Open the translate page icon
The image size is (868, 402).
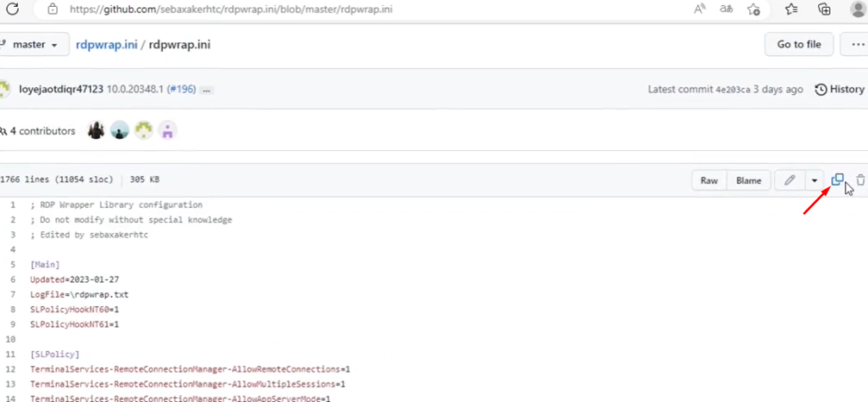pyautogui.click(x=726, y=8)
